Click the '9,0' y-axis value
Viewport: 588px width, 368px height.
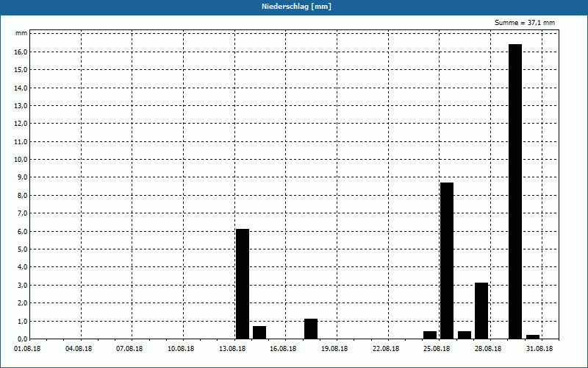click(x=23, y=177)
